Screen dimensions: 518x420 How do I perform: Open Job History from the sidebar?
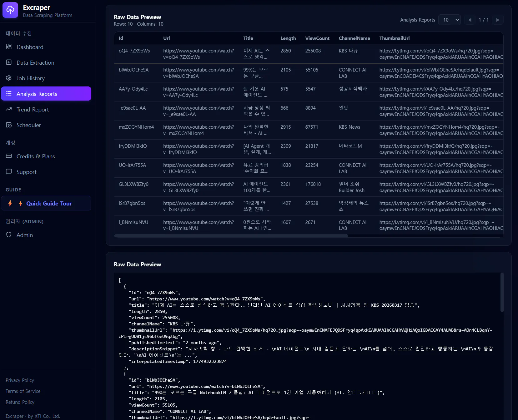[46, 78]
